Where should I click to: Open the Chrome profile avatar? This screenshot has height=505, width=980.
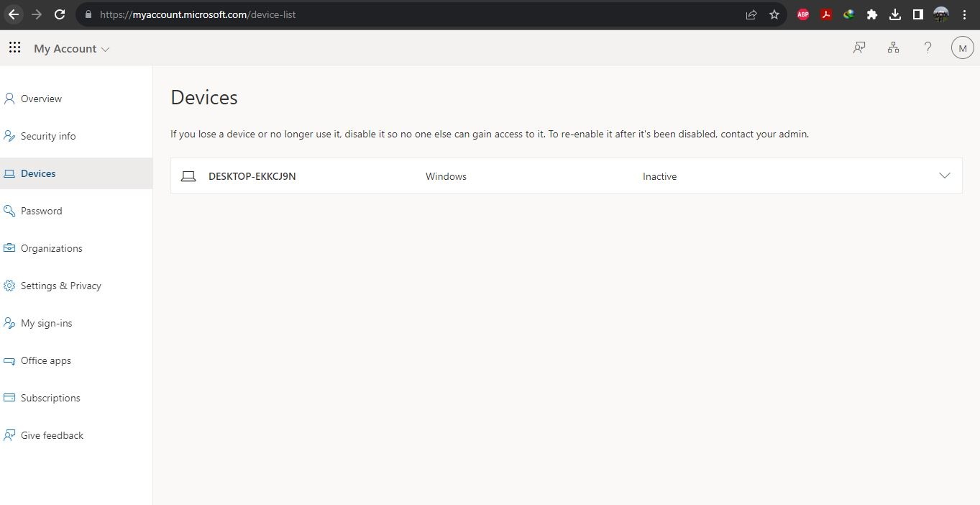[x=941, y=14]
